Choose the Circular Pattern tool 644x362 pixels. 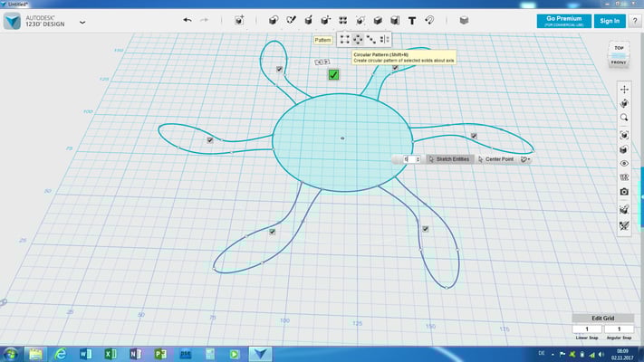point(358,39)
